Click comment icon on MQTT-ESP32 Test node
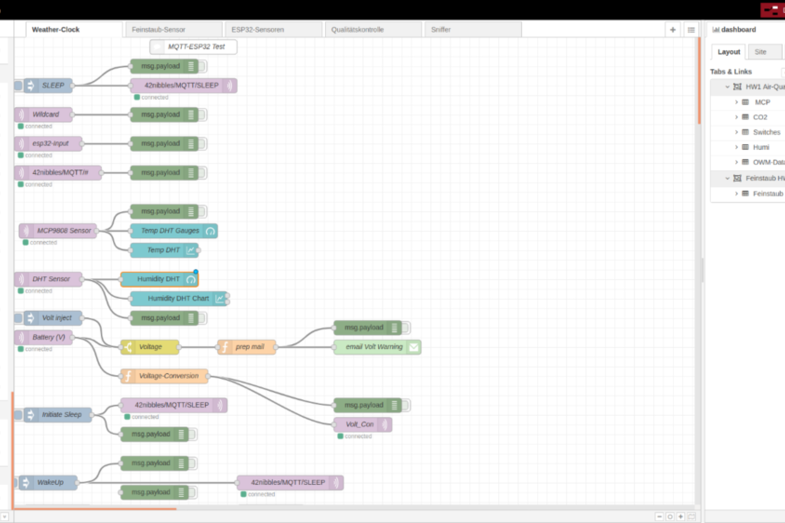Image resolution: width=785 pixels, height=523 pixels. tap(157, 47)
